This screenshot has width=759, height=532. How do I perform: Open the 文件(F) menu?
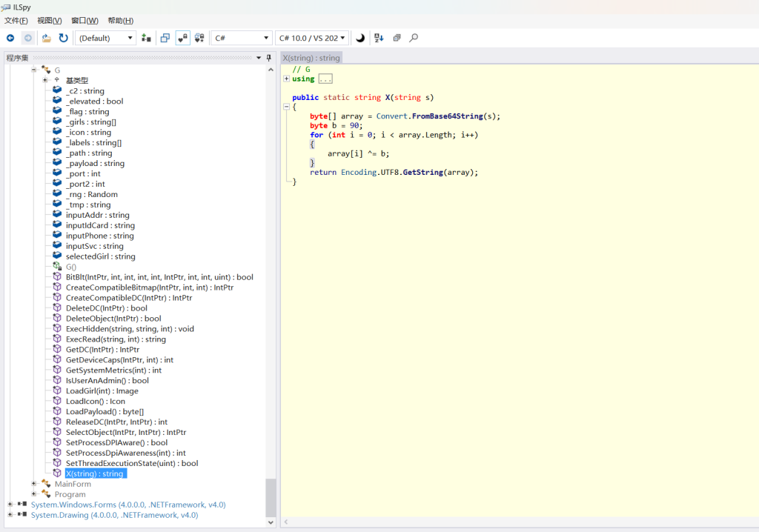coord(16,20)
